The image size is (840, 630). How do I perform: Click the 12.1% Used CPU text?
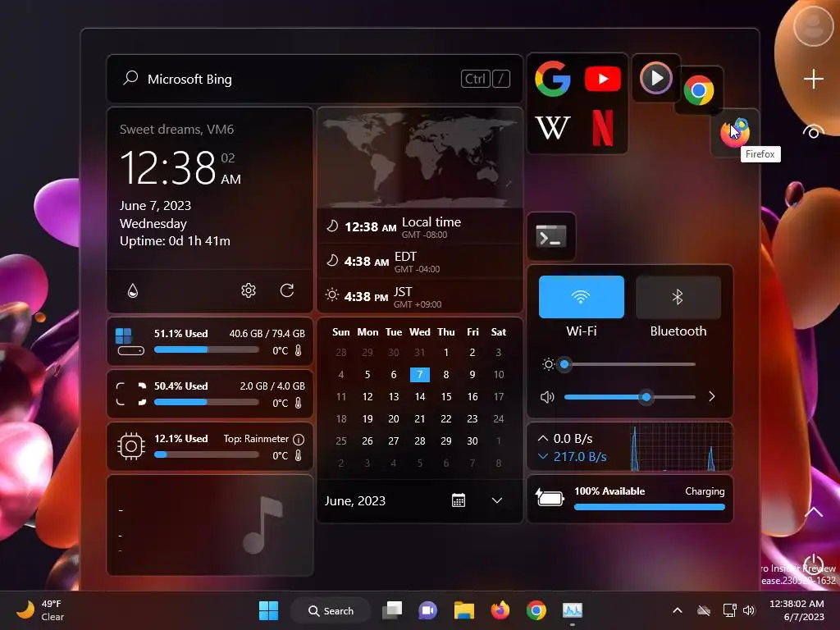(x=181, y=439)
